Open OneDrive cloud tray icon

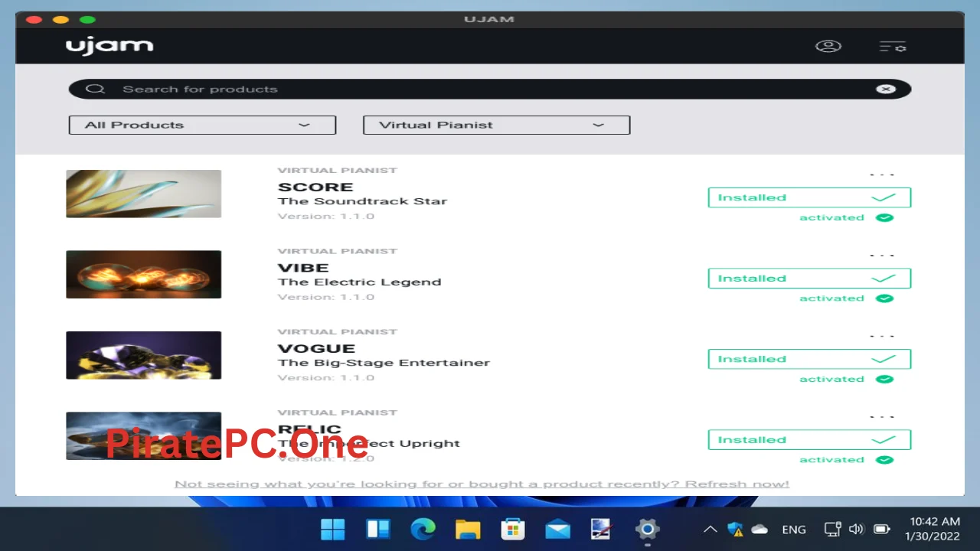(x=759, y=529)
